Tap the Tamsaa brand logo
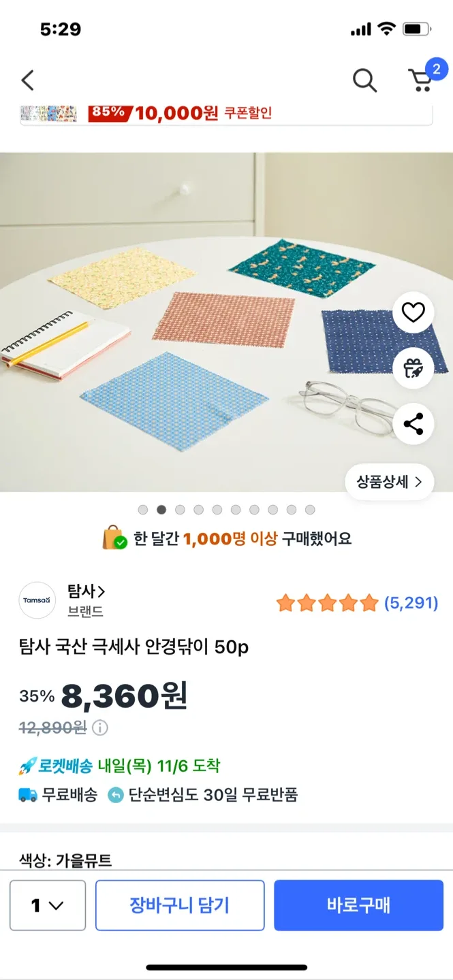The image size is (453, 980). click(x=37, y=600)
